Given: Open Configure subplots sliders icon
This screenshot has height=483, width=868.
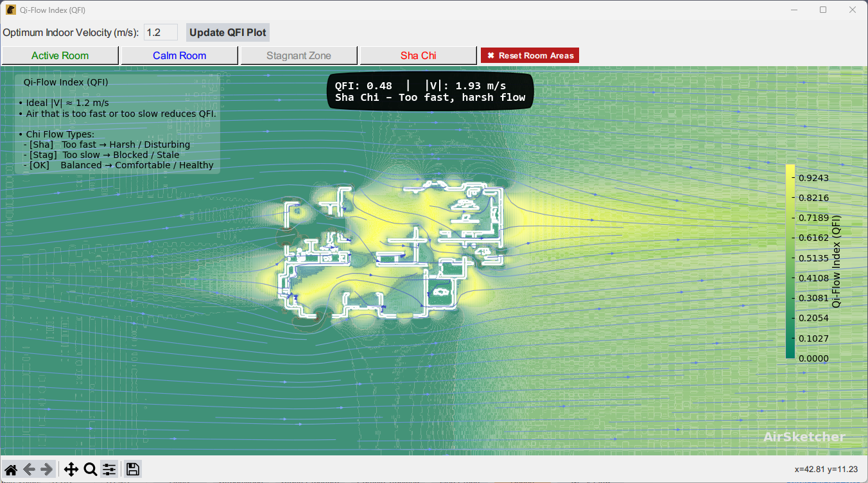Looking at the screenshot, I should (109, 470).
